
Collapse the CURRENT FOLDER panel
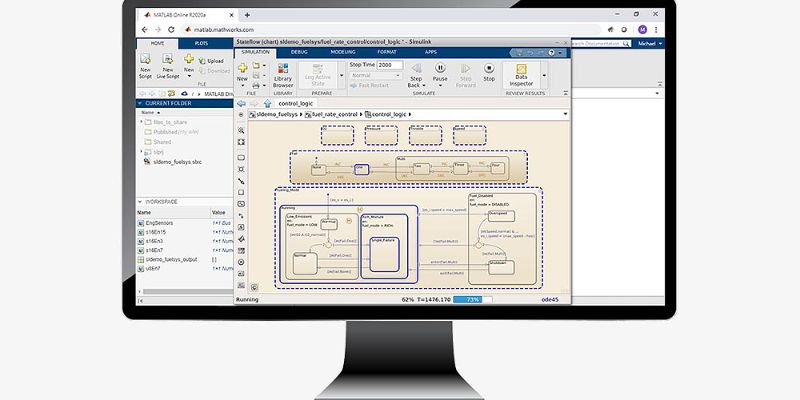[140, 104]
